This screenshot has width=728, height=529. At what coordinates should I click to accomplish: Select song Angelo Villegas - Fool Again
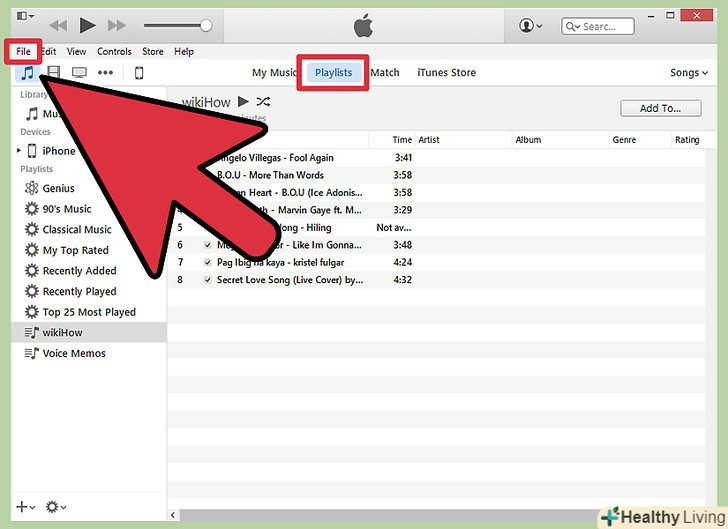tap(277, 158)
